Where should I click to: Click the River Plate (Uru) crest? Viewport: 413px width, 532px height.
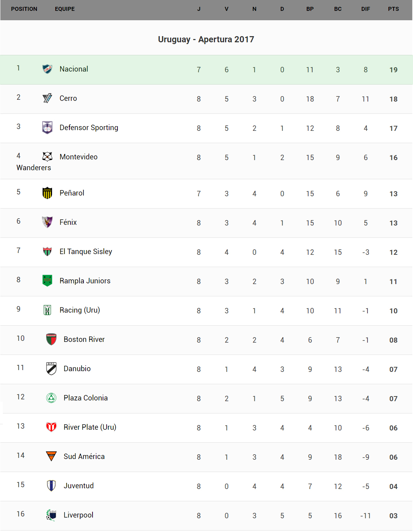pos(51,427)
